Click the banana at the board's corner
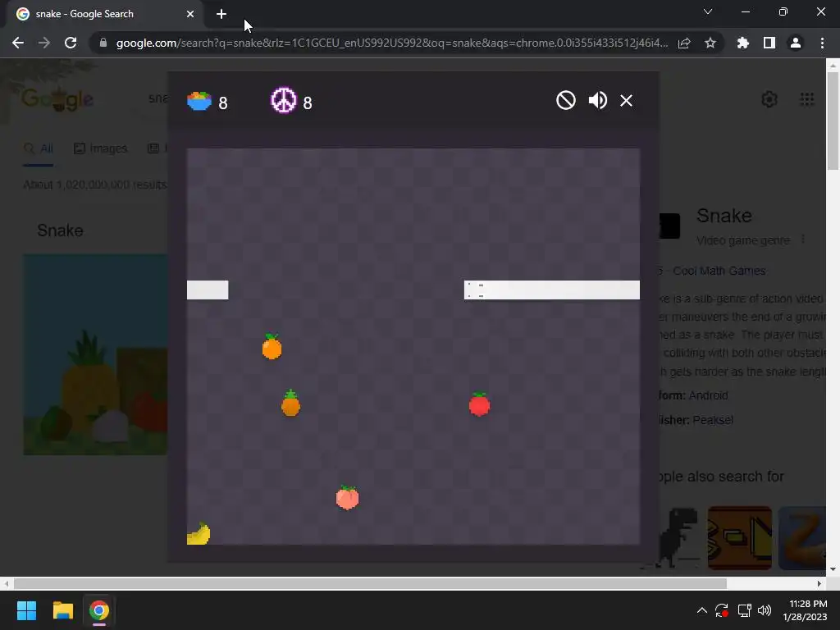Viewport: 840px width, 630px height. coord(199,533)
